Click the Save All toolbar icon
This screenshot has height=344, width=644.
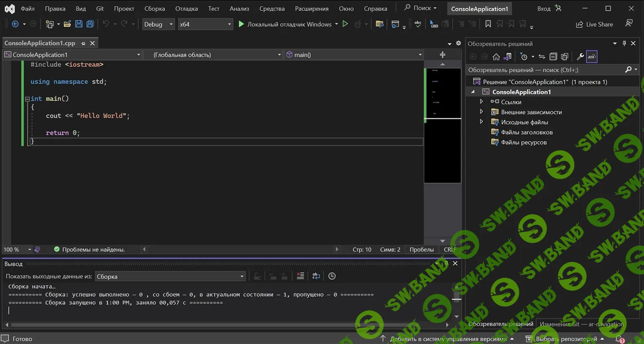90,24
